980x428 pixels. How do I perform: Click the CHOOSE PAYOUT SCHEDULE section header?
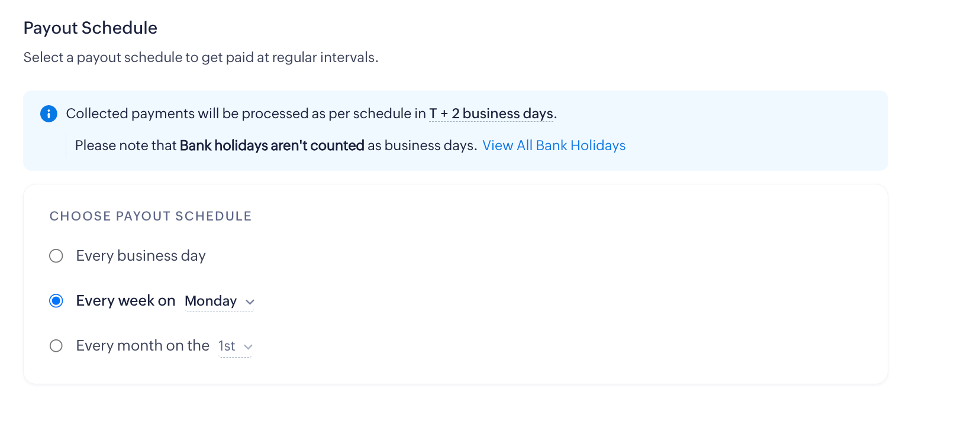[151, 216]
